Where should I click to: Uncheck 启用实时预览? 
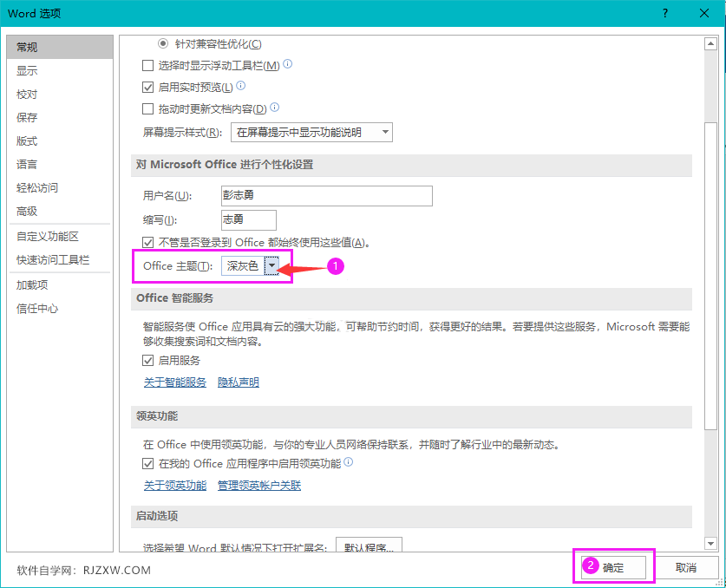tap(147, 86)
